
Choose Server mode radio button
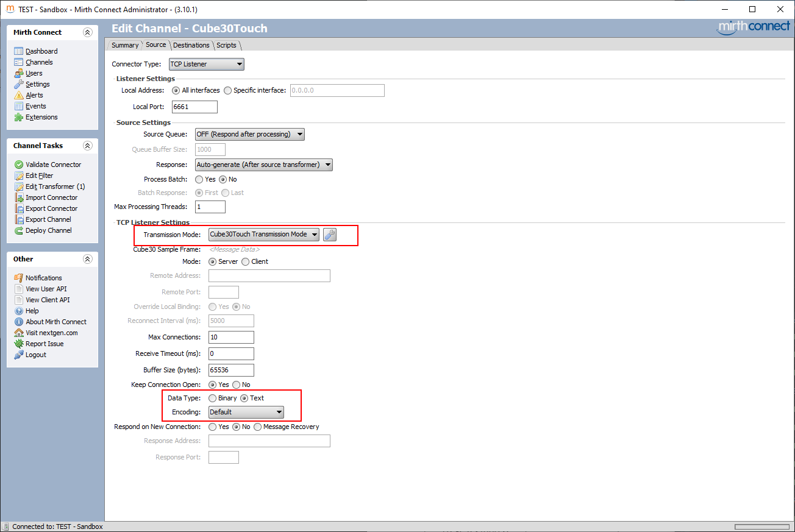[213, 261]
